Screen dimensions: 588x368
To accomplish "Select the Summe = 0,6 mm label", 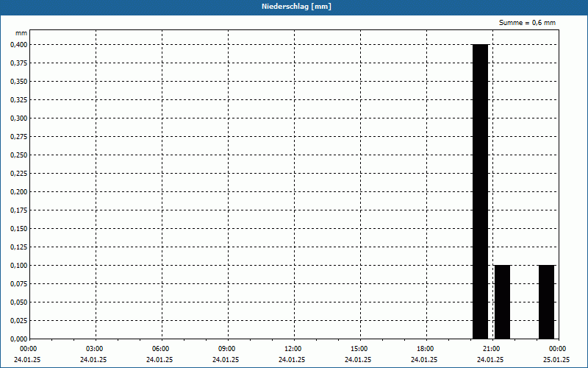I will (527, 23).
